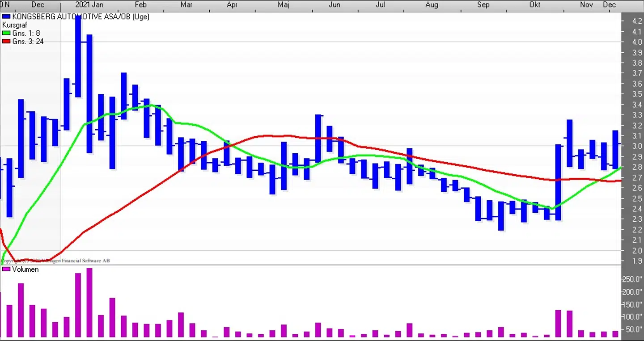This screenshot has width=644, height=341.
Task: Click the Aug month label on time axis
Action: [x=432, y=5]
